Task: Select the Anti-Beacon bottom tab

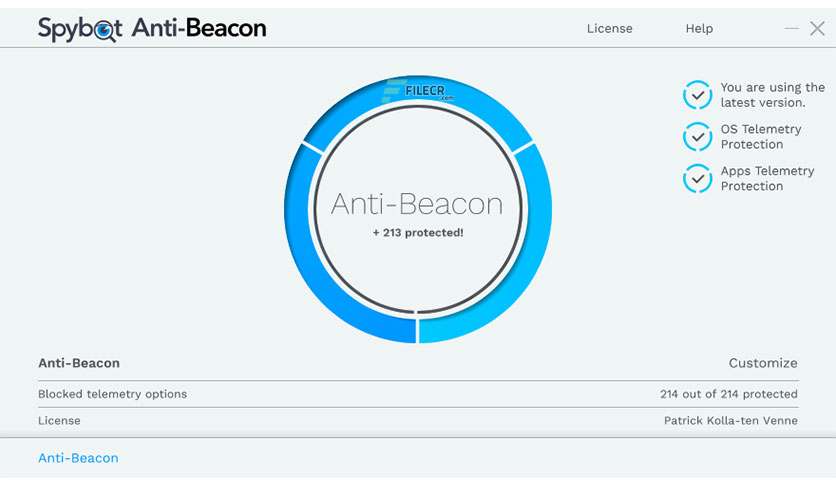Action: pyautogui.click(x=78, y=458)
